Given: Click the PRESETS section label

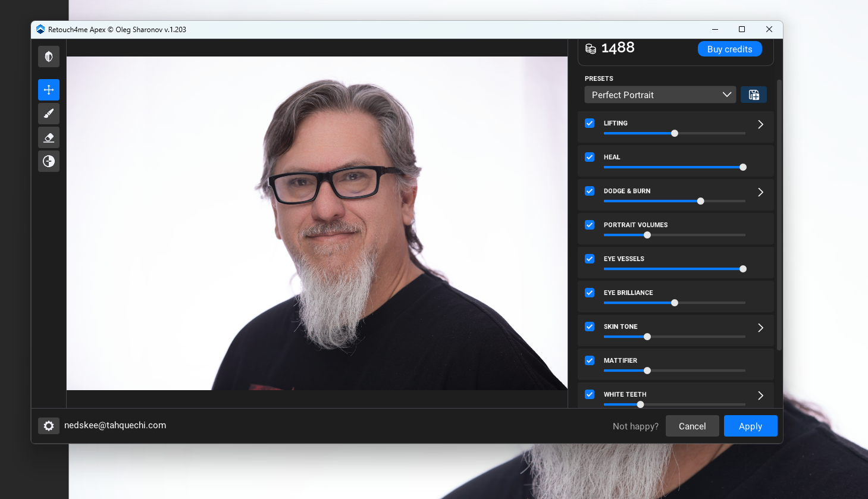Looking at the screenshot, I should click(599, 79).
